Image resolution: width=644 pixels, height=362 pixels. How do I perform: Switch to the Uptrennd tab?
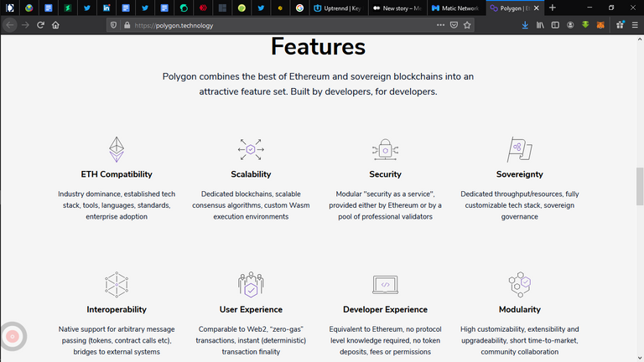point(339,8)
